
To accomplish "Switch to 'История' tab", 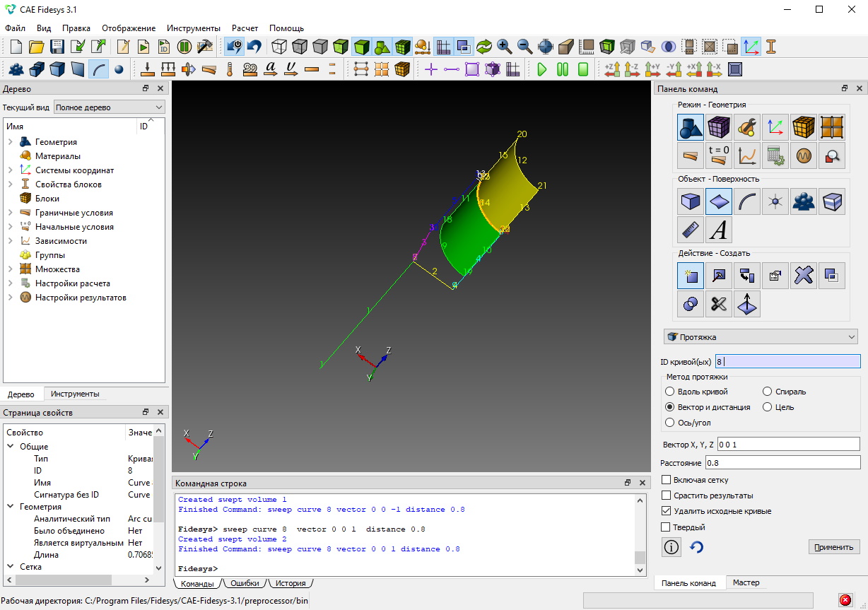I will (x=291, y=583).
